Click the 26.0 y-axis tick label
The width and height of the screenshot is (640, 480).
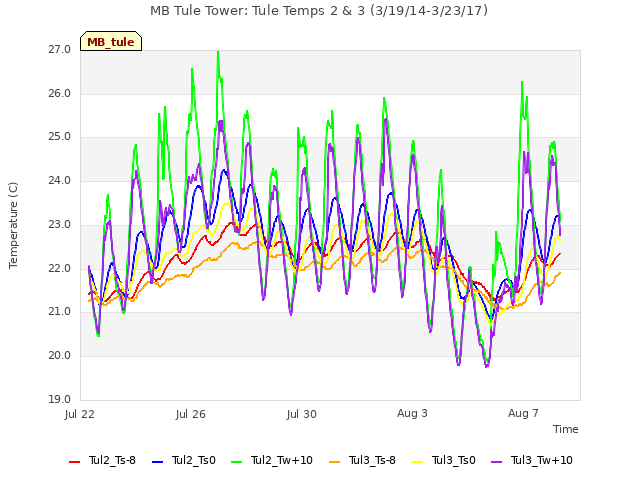click(60, 94)
